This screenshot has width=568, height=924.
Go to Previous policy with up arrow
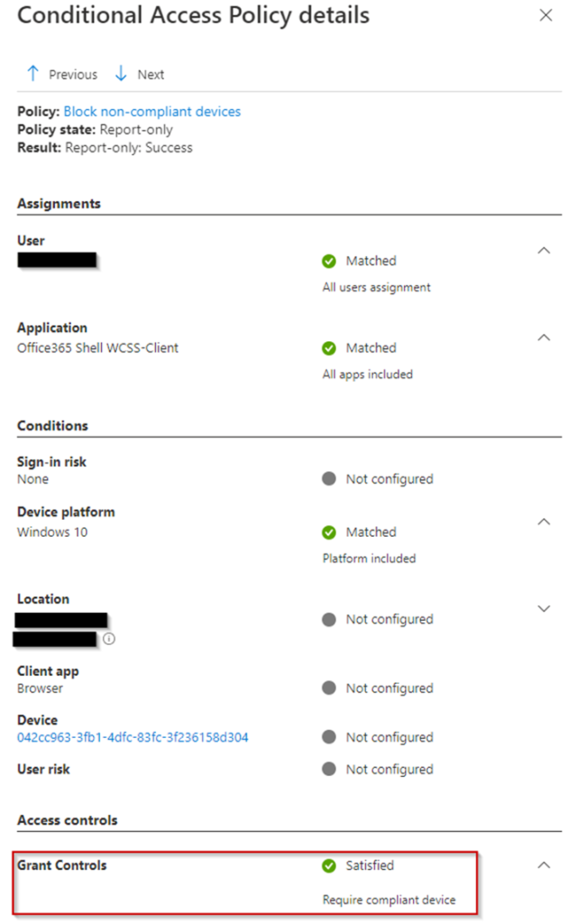(x=33, y=74)
